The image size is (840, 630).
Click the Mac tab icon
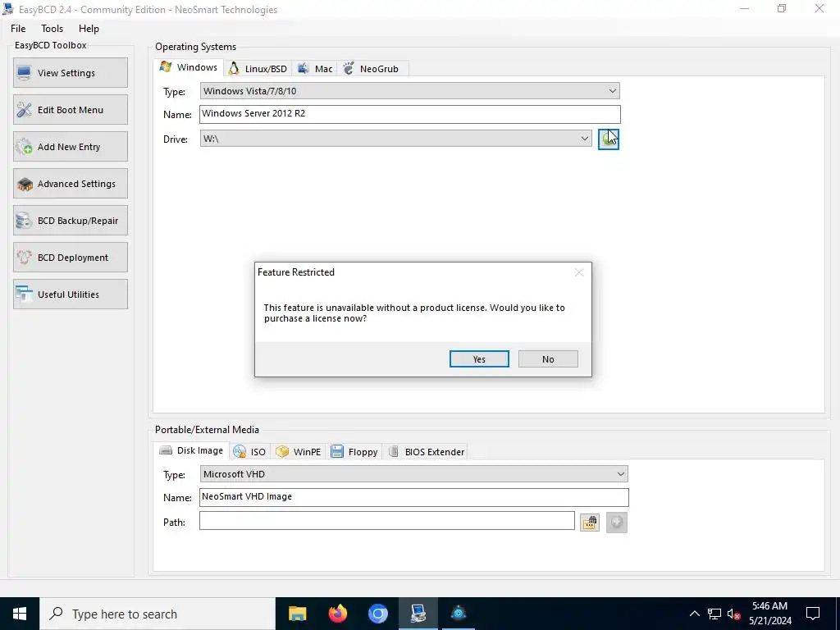(304, 68)
